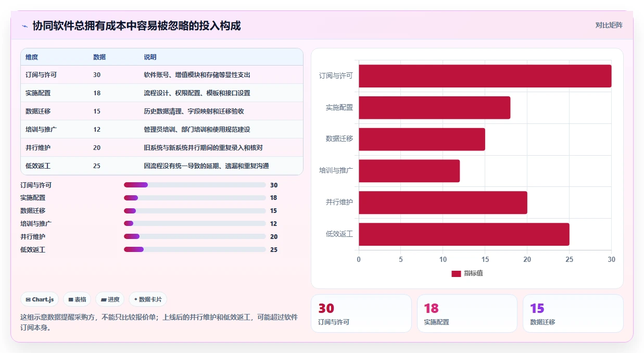The image size is (644, 353).
Task: Click the 并行维护 progress bar
Action: [x=195, y=236]
